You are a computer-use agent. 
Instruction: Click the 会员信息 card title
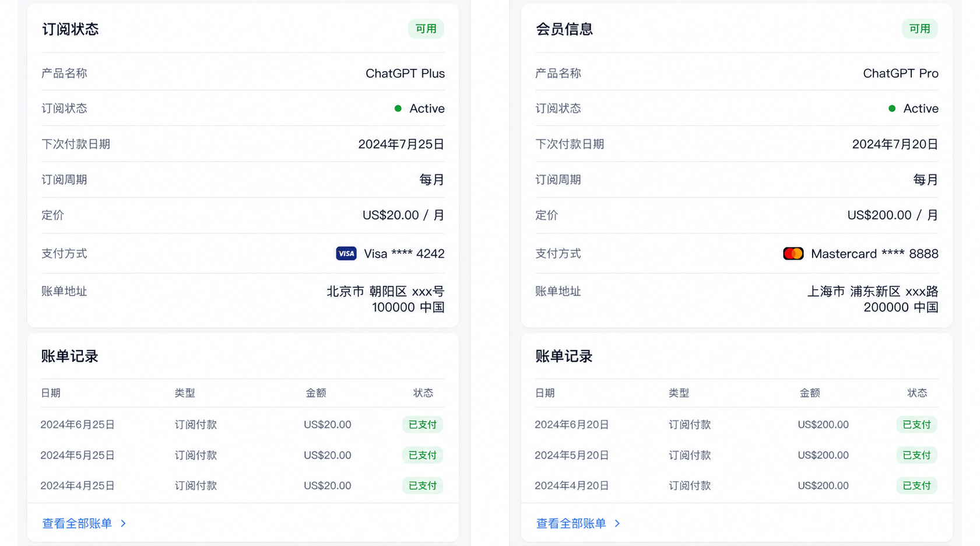pos(564,29)
